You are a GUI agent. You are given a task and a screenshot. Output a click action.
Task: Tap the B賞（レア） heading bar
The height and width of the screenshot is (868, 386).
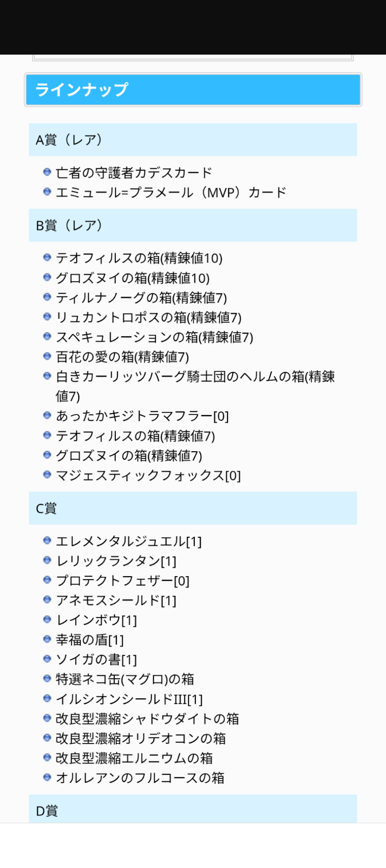(193, 225)
